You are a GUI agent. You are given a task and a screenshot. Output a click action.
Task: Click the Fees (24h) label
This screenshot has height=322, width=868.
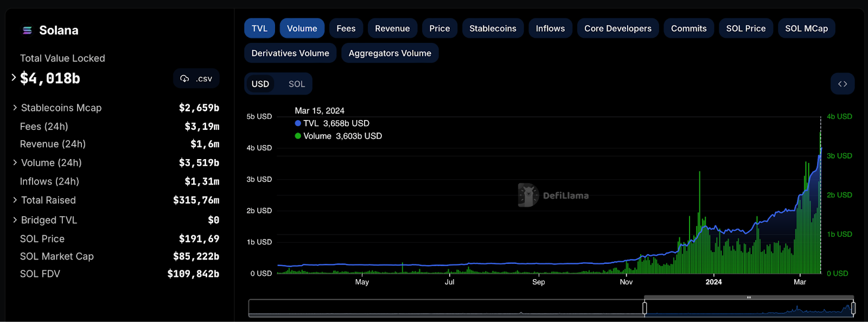pyautogui.click(x=44, y=127)
